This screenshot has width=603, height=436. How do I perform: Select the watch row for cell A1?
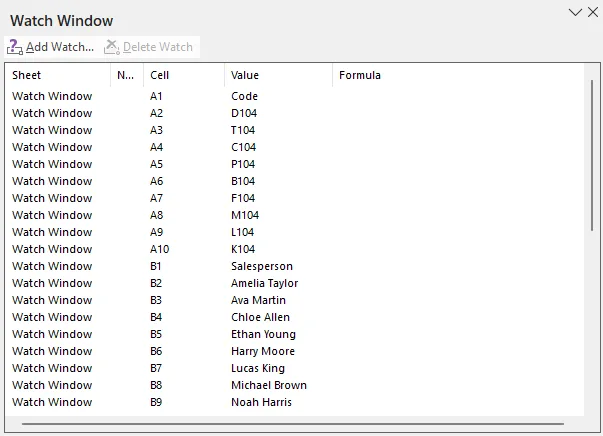294,96
